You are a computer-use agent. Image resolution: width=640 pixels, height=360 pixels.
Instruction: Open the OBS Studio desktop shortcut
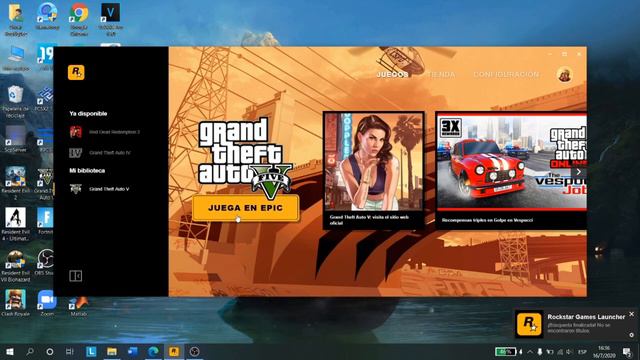click(45, 261)
